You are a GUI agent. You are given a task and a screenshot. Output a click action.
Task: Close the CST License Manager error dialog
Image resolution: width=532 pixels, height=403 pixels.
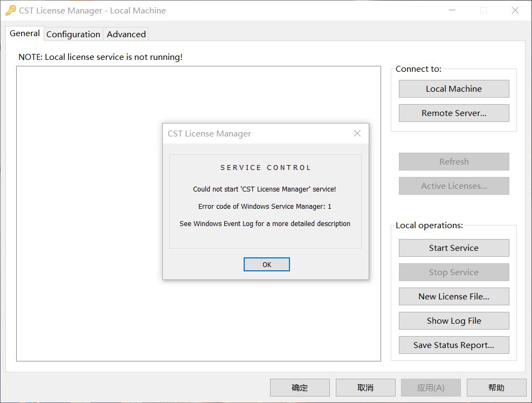click(x=357, y=133)
